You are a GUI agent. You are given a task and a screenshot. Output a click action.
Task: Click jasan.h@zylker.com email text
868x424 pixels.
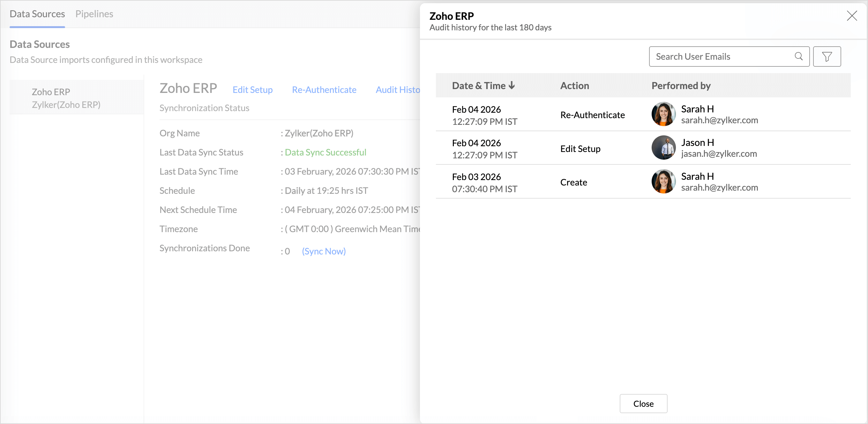719,154
